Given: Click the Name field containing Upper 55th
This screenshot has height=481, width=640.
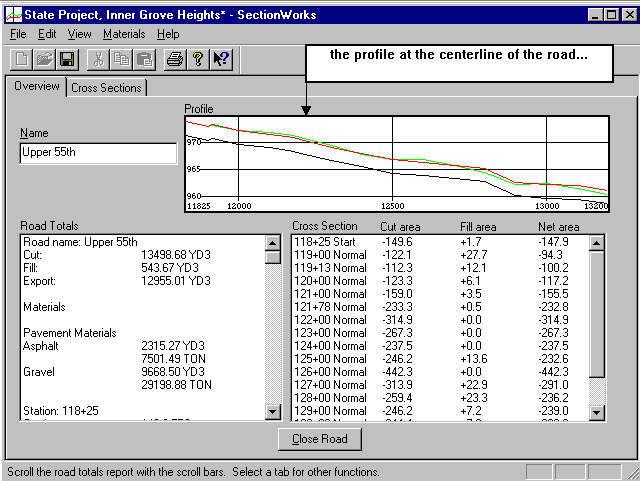Looking at the screenshot, I should click(98, 153).
